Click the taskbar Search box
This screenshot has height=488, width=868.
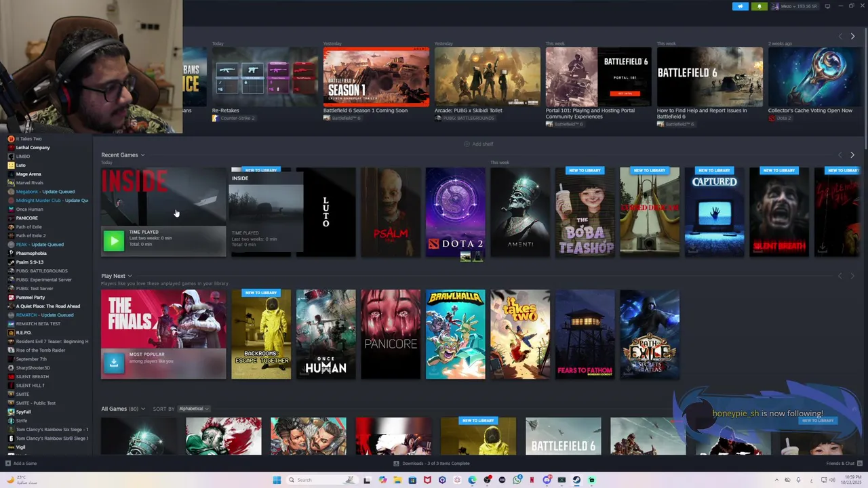tap(321, 480)
